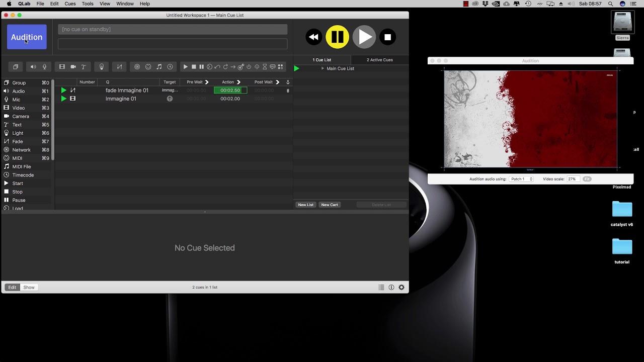Click the big GO play button
644x362 pixels.
[x=364, y=37]
